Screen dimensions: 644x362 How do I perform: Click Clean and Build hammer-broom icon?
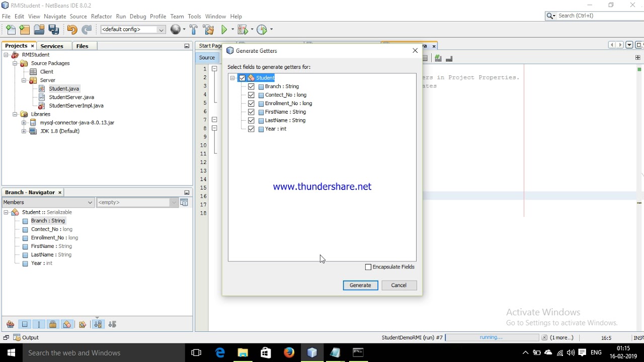[208, 30]
